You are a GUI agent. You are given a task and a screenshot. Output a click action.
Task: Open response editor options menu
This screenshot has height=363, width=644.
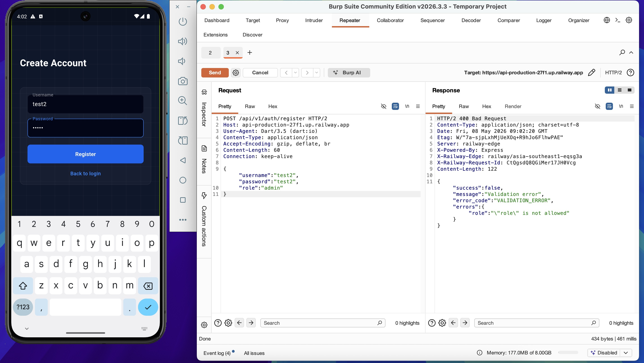[632, 106]
